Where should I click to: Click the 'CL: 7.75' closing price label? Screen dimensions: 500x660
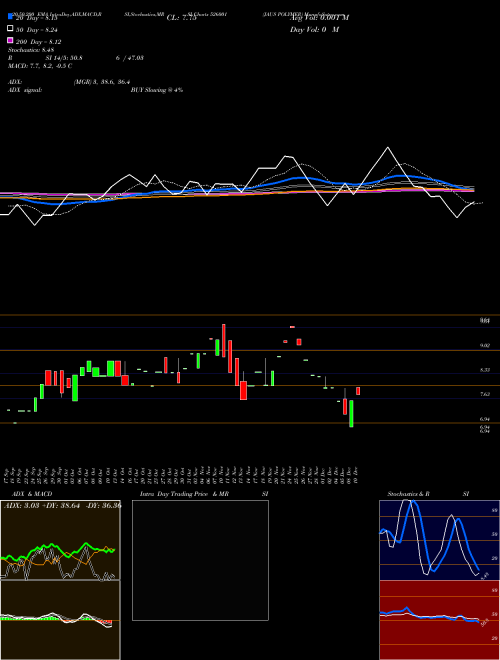(182, 18)
